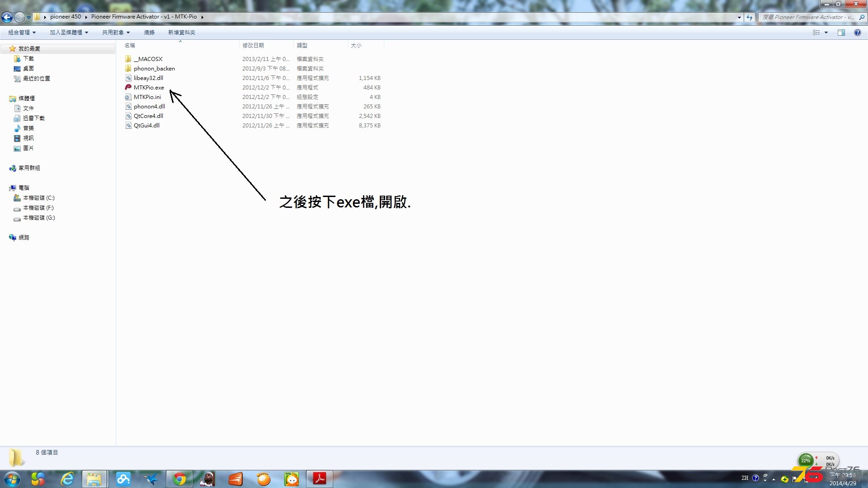
Task: Click the 'pioneer 450' breadcrumb segment
Action: [x=66, y=17]
